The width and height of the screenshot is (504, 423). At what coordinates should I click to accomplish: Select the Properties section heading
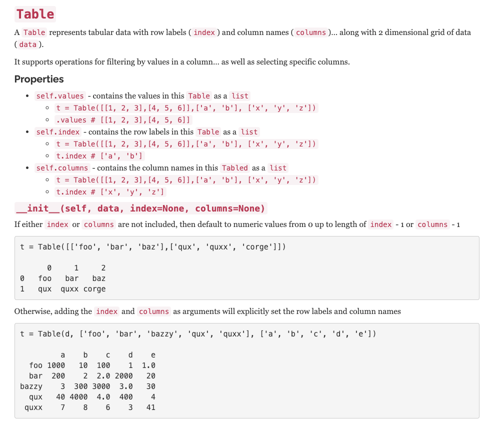[x=39, y=79]
